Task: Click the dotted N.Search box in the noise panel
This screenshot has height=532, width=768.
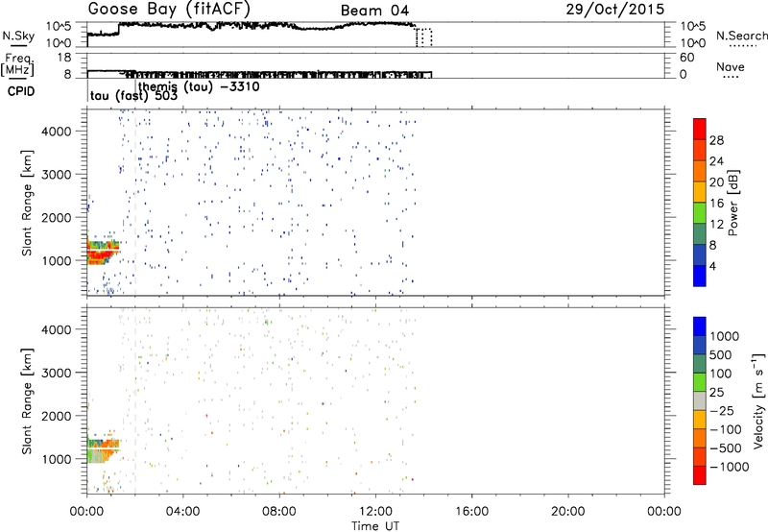Action: [423, 37]
